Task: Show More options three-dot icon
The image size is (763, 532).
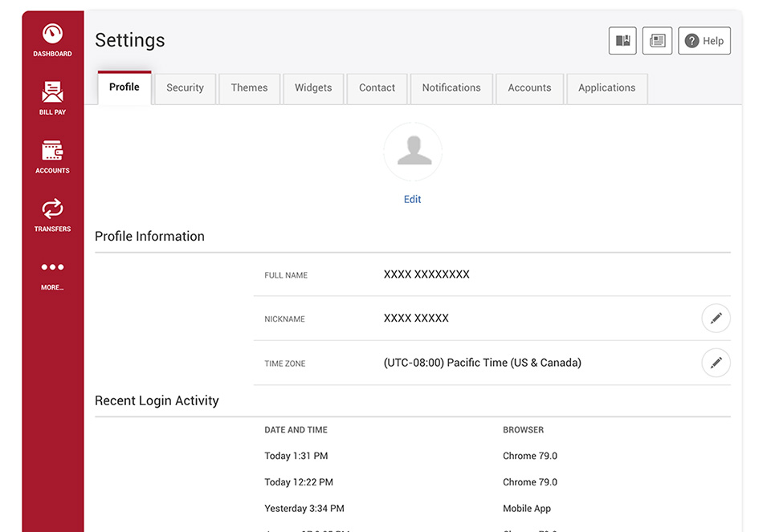Action: (x=52, y=267)
